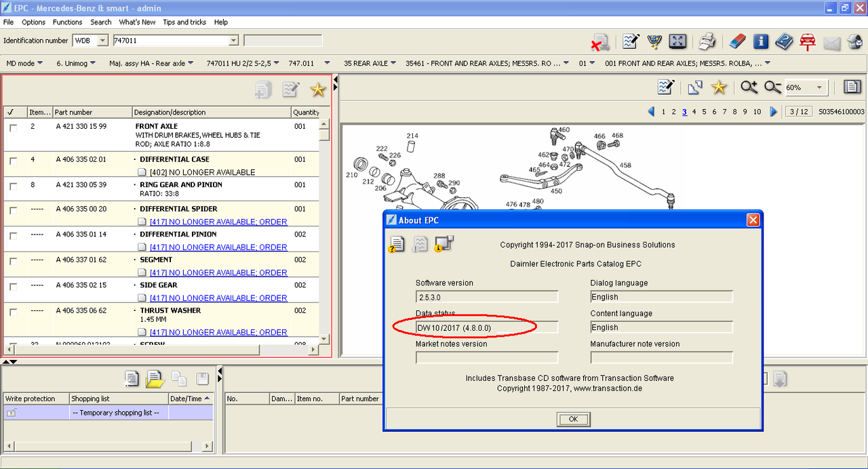868x469 pixels.
Task: Click the printer icon in top toolbar
Action: pyautogui.click(x=707, y=41)
